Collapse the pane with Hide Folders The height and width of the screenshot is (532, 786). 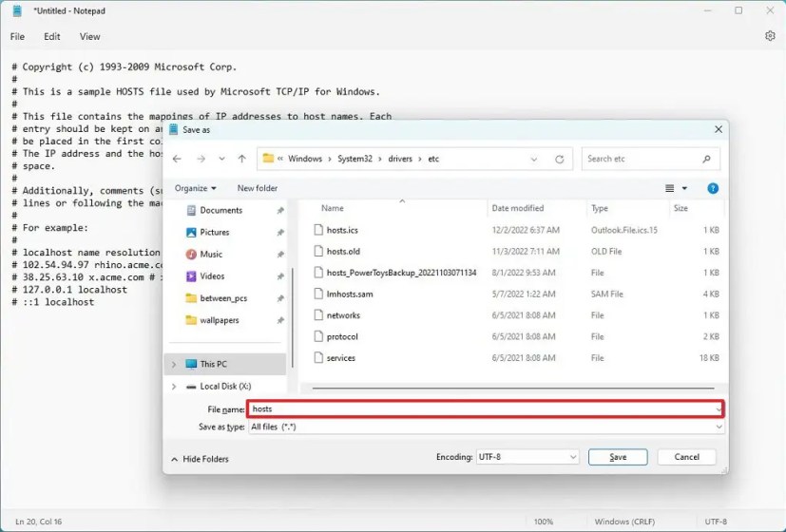click(200, 459)
